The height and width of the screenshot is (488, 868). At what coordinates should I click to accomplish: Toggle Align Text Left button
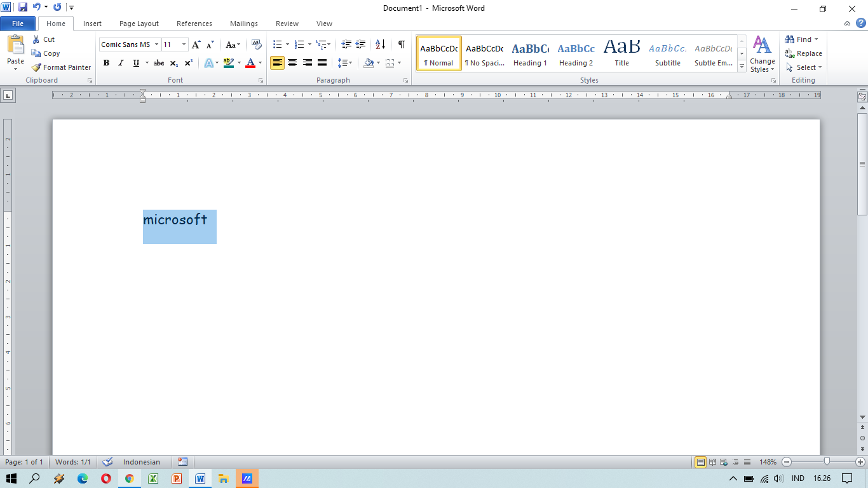pos(277,63)
